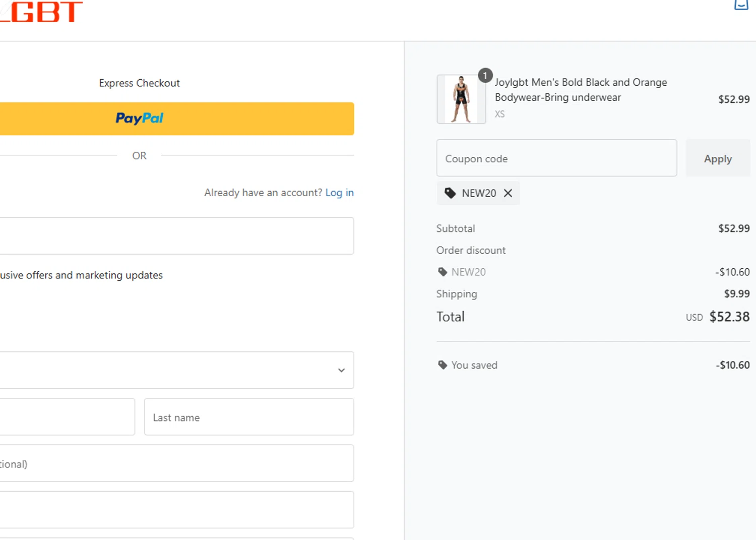756x540 pixels.
Task: Click the Subtotal label
Action: (456, 228)
